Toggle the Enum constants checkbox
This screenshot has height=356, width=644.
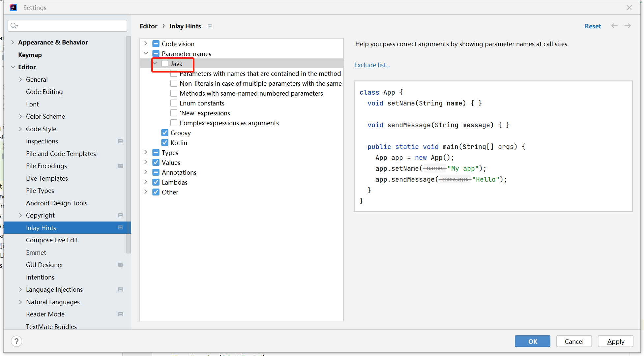174,103
